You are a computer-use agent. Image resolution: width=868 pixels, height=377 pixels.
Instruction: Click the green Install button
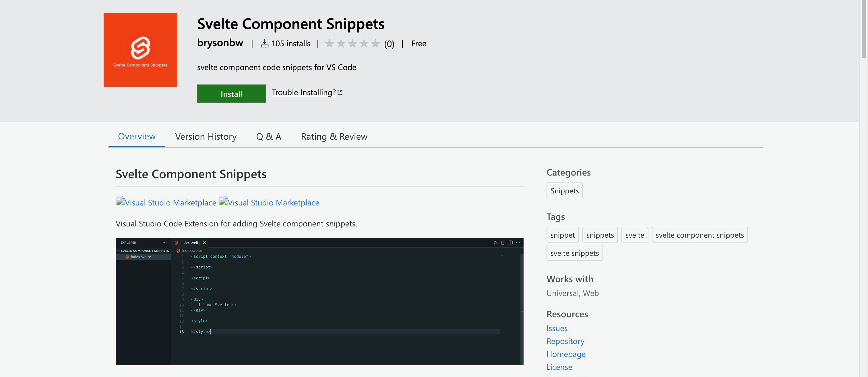[231, 94]
